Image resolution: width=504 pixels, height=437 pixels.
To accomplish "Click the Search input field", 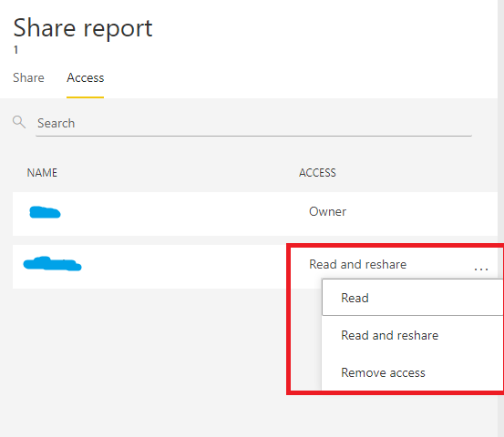I will coord(253,123).
